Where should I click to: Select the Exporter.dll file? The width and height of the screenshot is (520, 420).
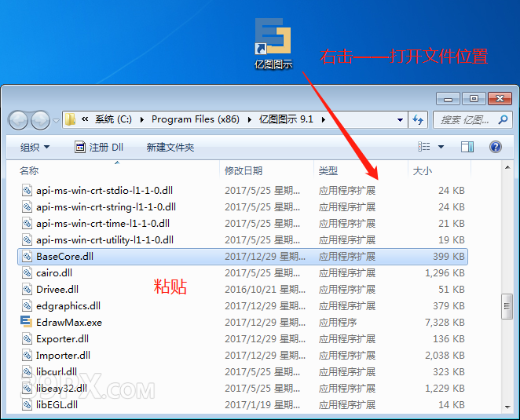click(x=62, y=339)
